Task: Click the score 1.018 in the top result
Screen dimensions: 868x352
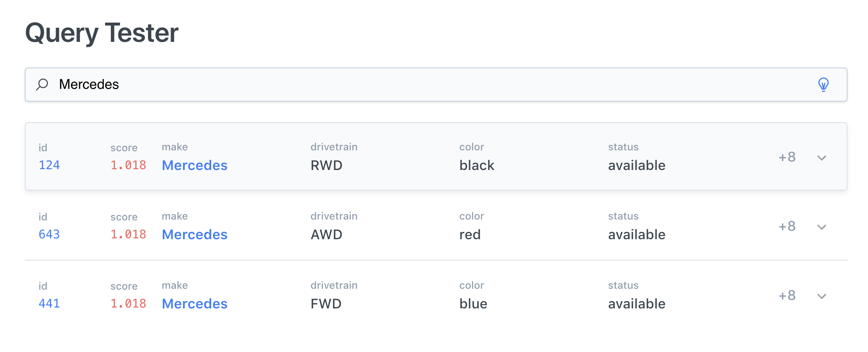Action: coord(128,164)
